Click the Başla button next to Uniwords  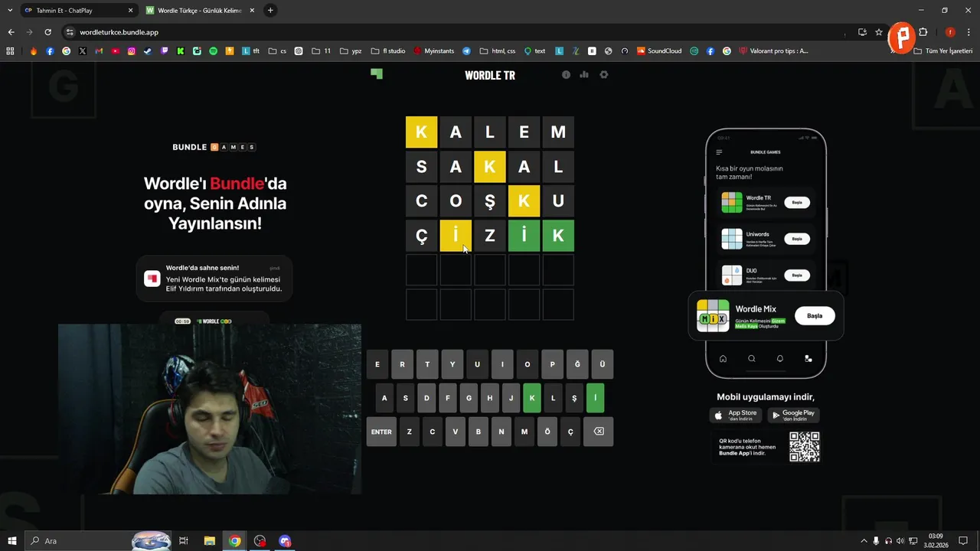(797, 239)
